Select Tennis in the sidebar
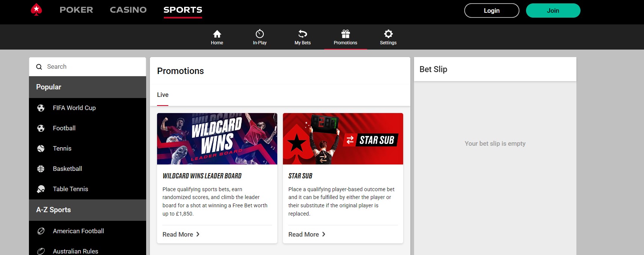644x255 pixels. click(x=88, y=149)
